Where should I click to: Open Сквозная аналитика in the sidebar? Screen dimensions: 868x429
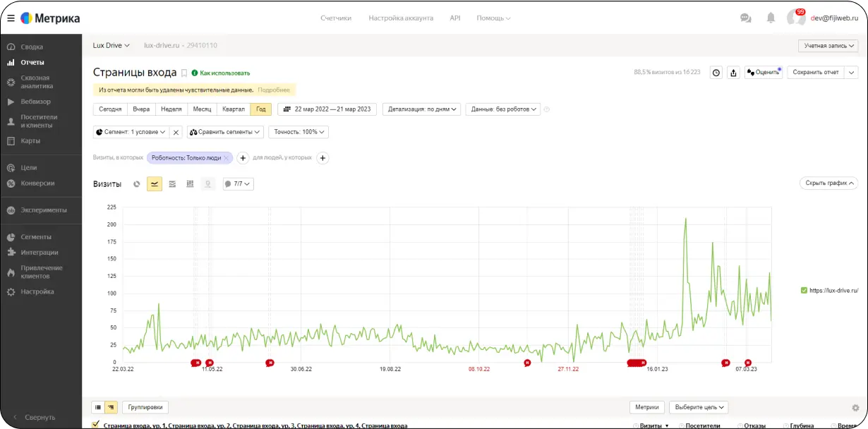(37, 82)
